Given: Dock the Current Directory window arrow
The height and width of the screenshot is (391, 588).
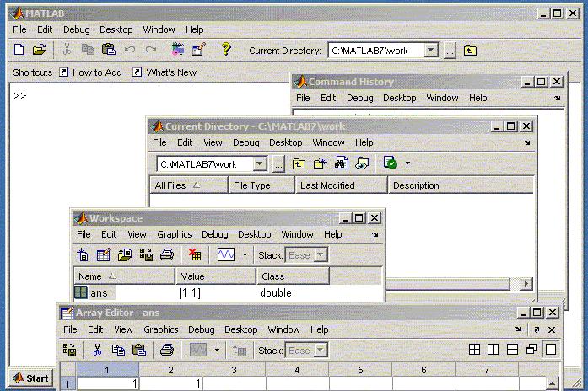Looking at the screenshot, I should coord(527,142).
